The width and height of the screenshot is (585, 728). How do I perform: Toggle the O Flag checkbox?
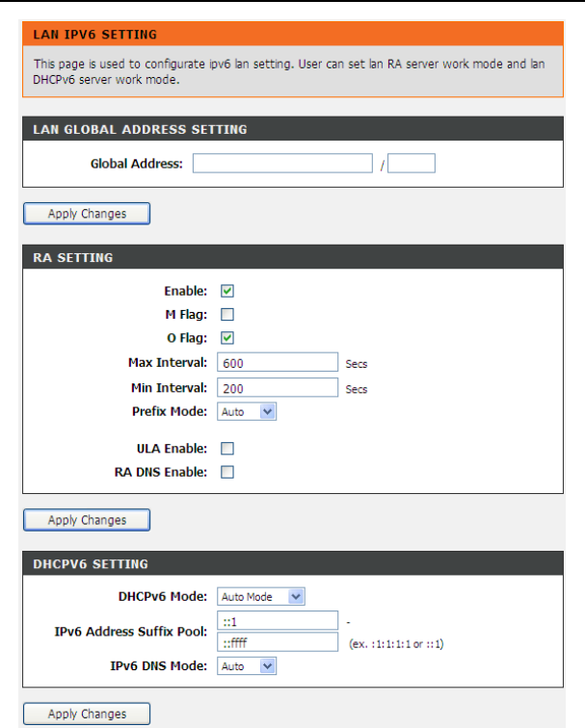point(227,338)
